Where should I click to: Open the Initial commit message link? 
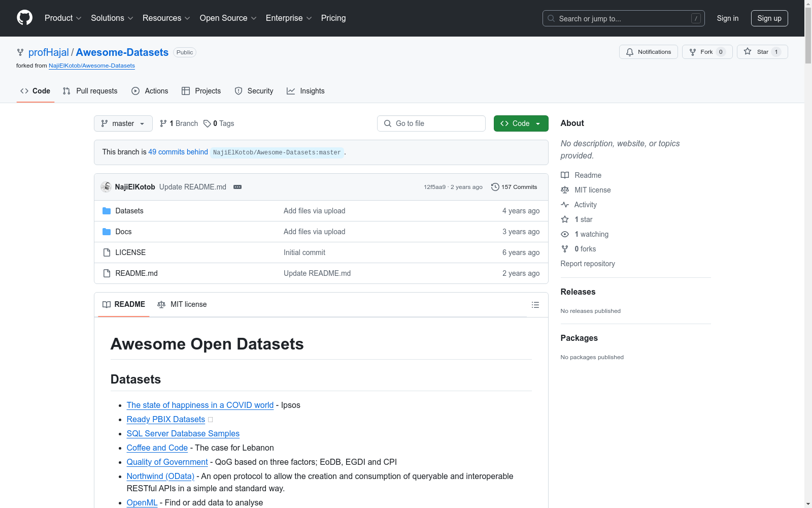click(x=304, y=252)
